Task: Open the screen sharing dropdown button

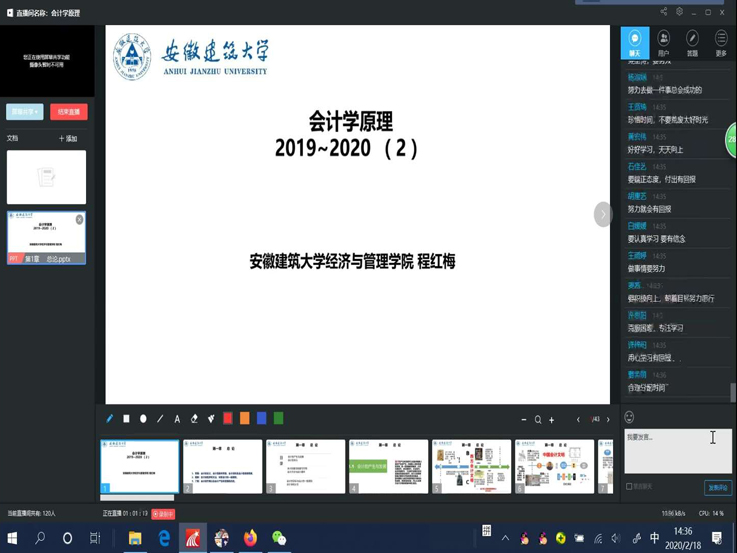Action: click(24, 112)
